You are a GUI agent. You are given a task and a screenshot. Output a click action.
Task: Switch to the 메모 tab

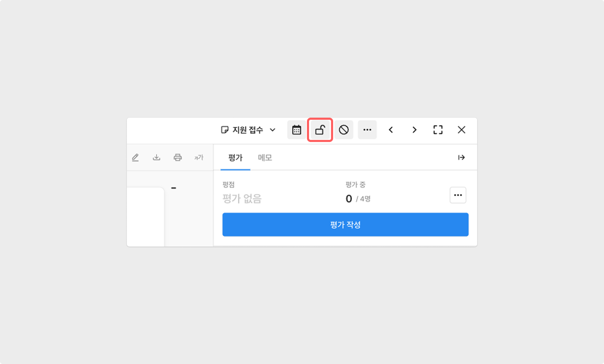click(x=265, y=158)
